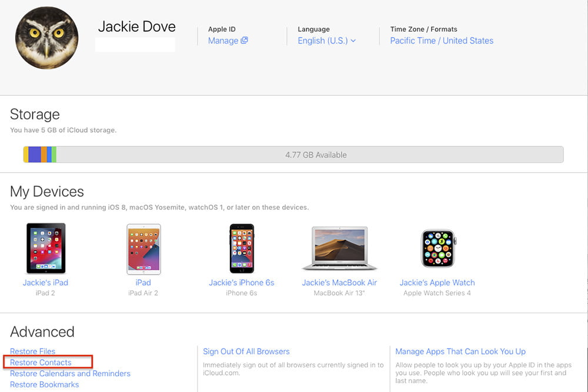Click the Jackie's iPhone 6s device icon
The image size is (588, 392).
pyautogui.click(x=242, y=248)
